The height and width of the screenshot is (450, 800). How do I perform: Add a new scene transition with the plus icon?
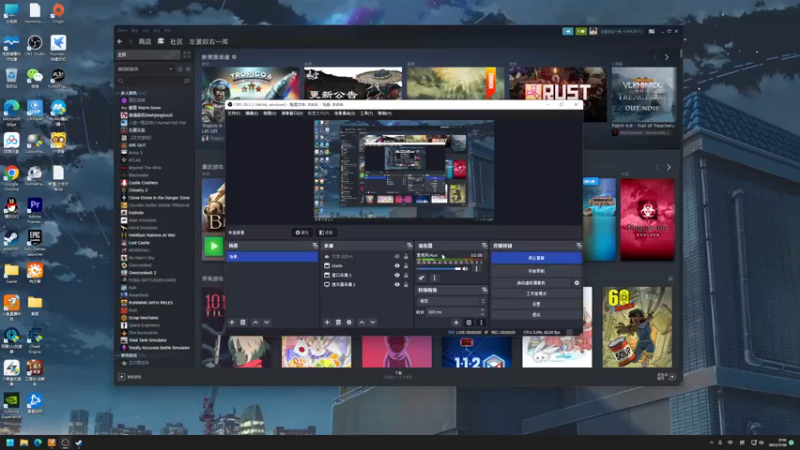coord(456,322)
